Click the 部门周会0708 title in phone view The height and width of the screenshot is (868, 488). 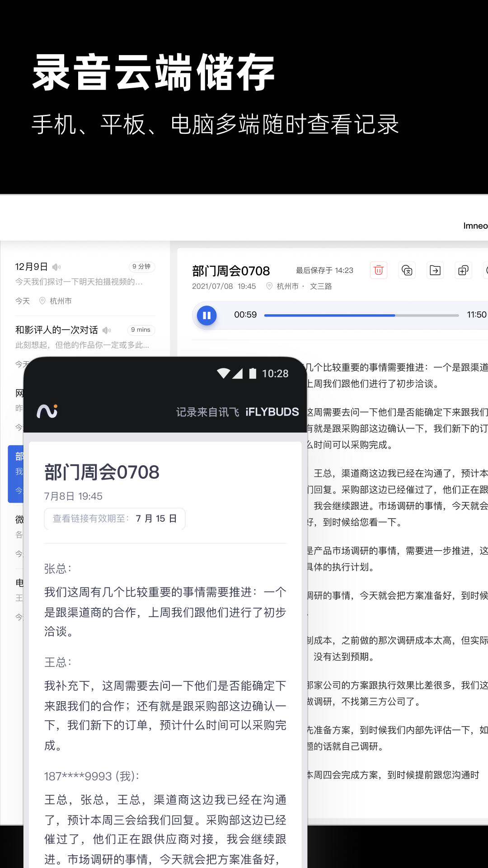click(102, 472)
